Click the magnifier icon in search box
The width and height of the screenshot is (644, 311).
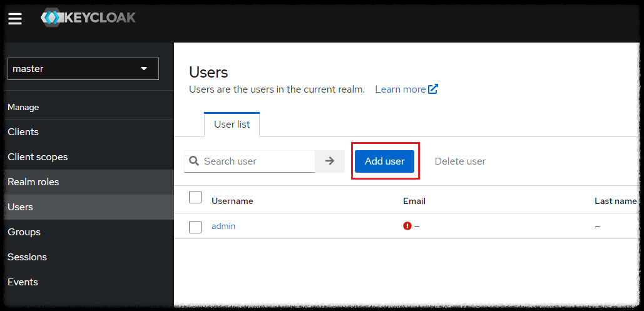point(194,161)
